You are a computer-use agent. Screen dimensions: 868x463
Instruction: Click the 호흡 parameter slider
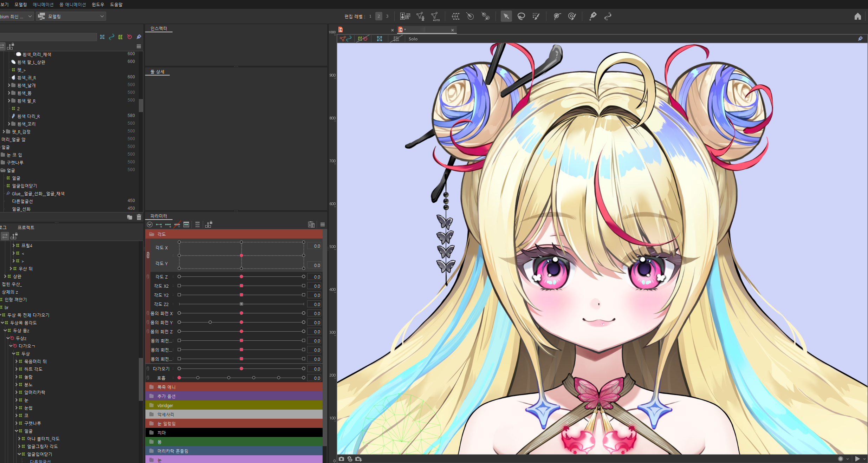pos(241,378)
